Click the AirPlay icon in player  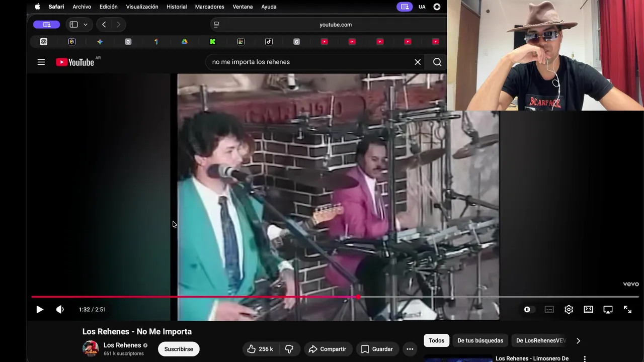pyautogui.click(x=608, y=309)
